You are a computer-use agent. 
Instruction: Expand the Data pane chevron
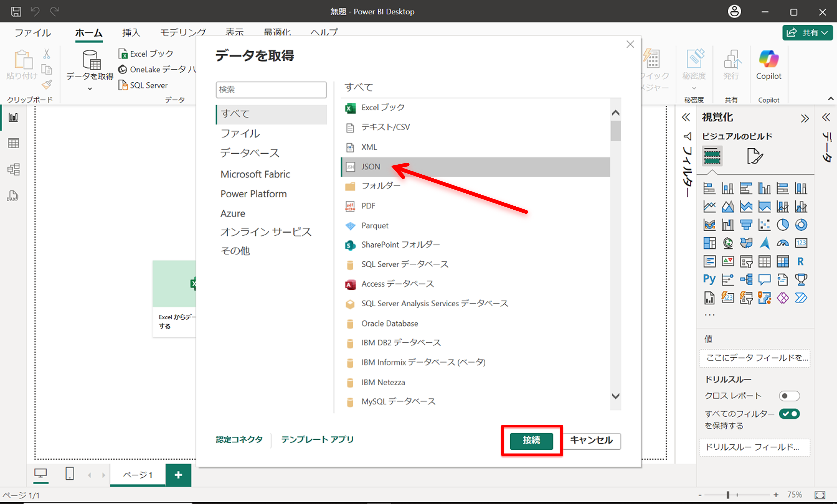point(826,117)
